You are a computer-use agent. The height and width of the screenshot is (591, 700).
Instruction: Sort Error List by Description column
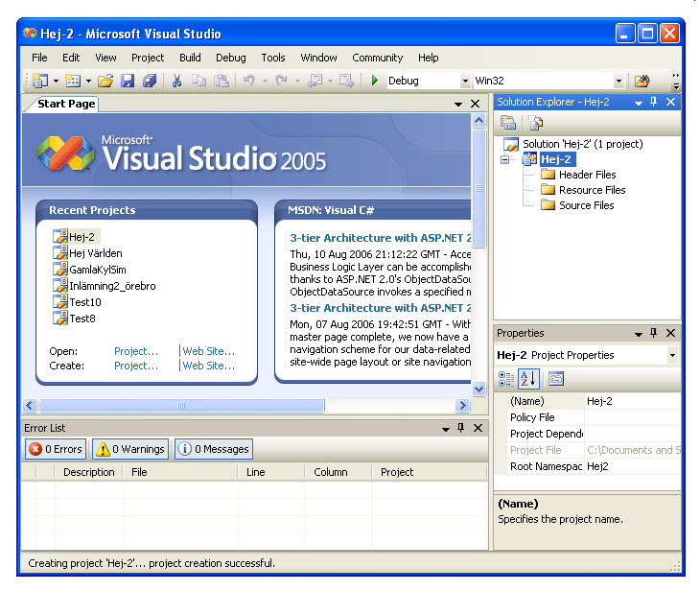(88, 472)
